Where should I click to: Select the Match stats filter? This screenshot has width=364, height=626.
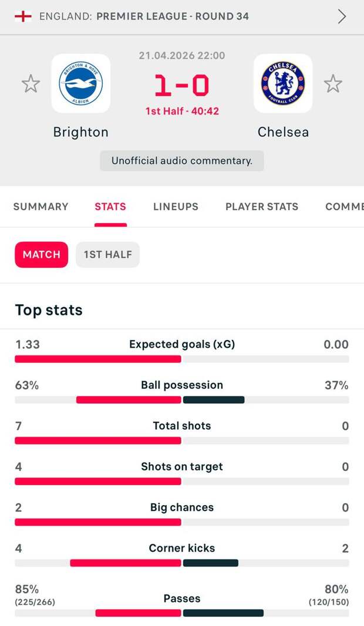pyautogui.click(x=42, y=255)
